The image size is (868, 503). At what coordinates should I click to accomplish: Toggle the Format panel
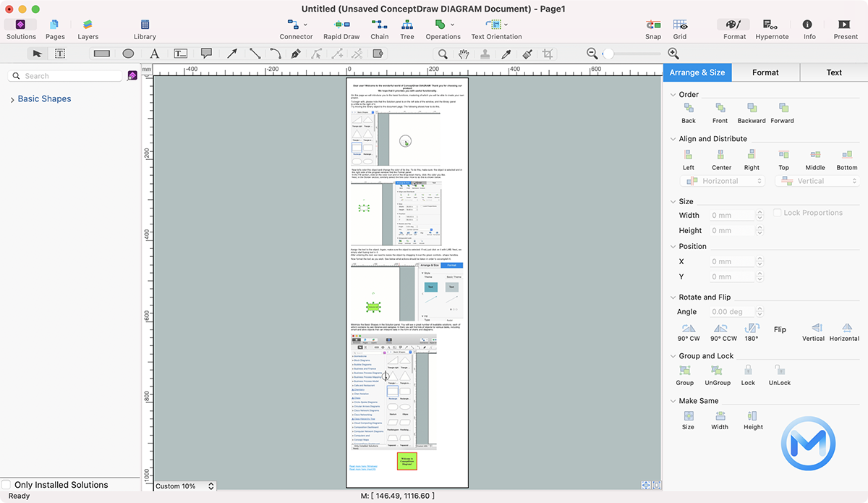pos(734,29)
